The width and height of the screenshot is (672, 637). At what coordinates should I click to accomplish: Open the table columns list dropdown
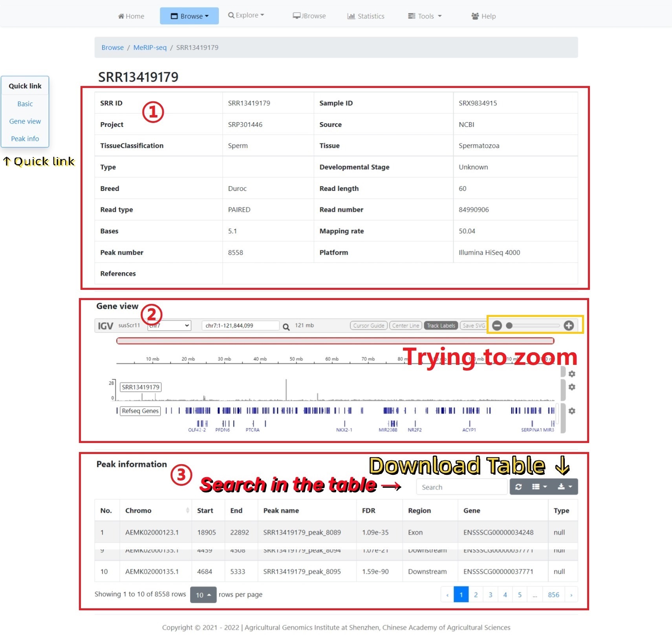[x=539, y=487]
